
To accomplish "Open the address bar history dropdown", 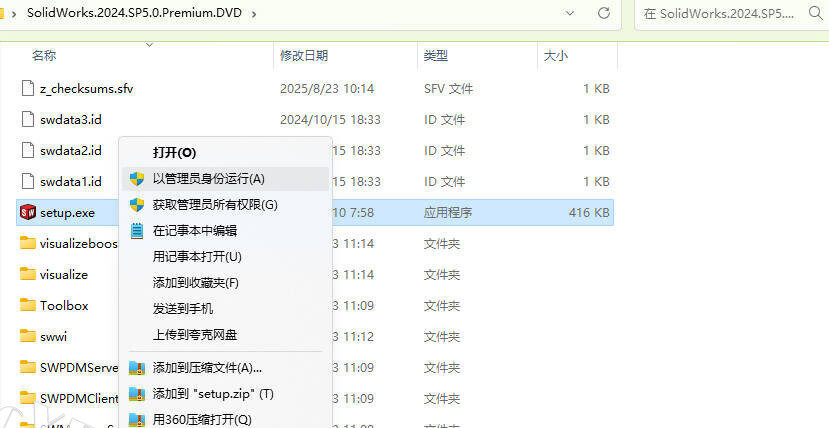I will point(569,13).
